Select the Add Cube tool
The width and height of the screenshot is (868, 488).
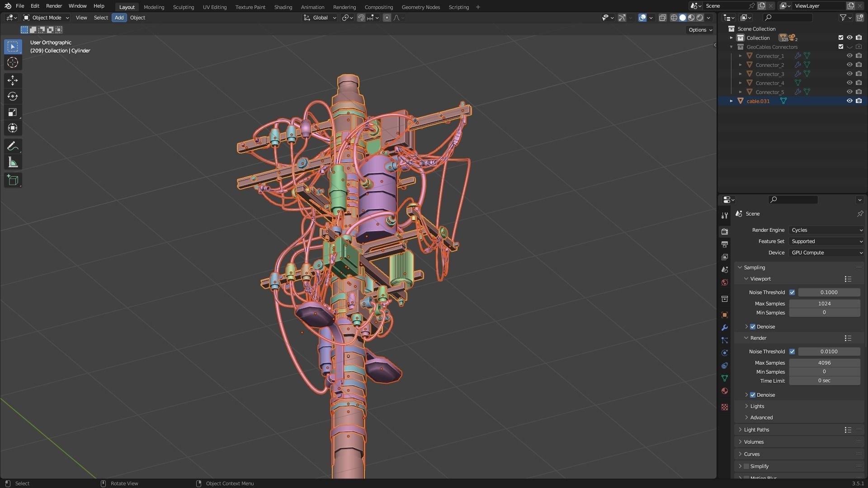coord(13,180)
